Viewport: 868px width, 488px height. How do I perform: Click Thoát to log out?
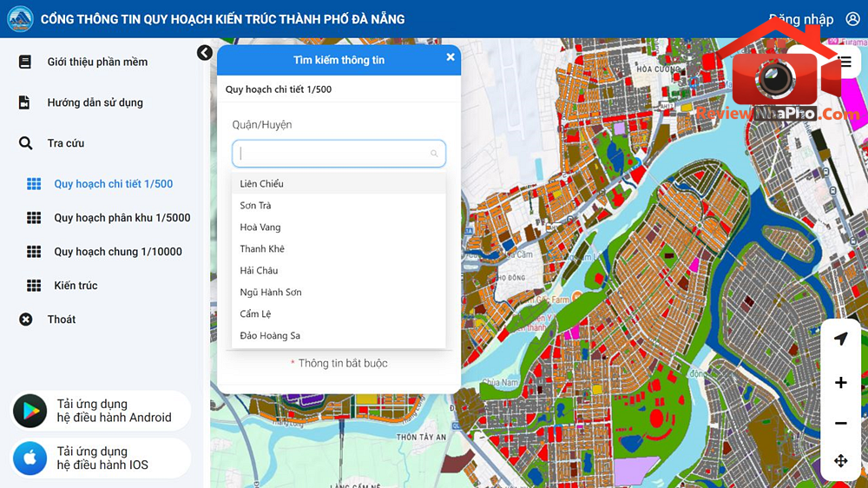point(62,319)
